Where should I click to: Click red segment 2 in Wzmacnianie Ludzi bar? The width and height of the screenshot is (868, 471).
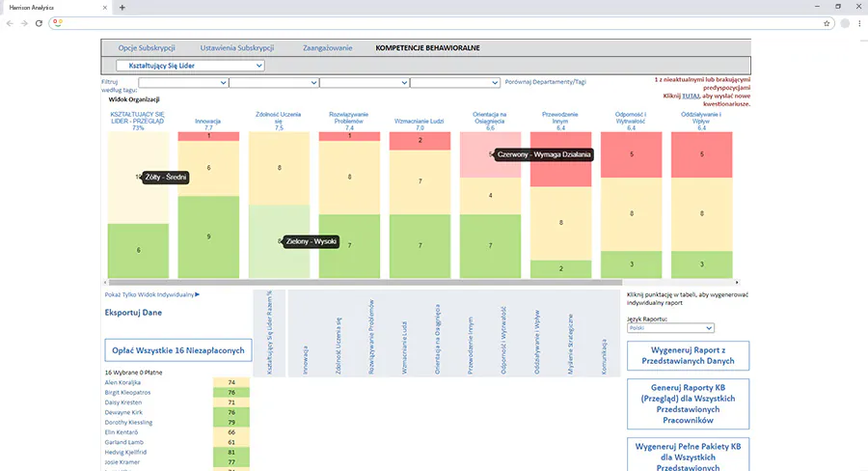click(420, 141)
